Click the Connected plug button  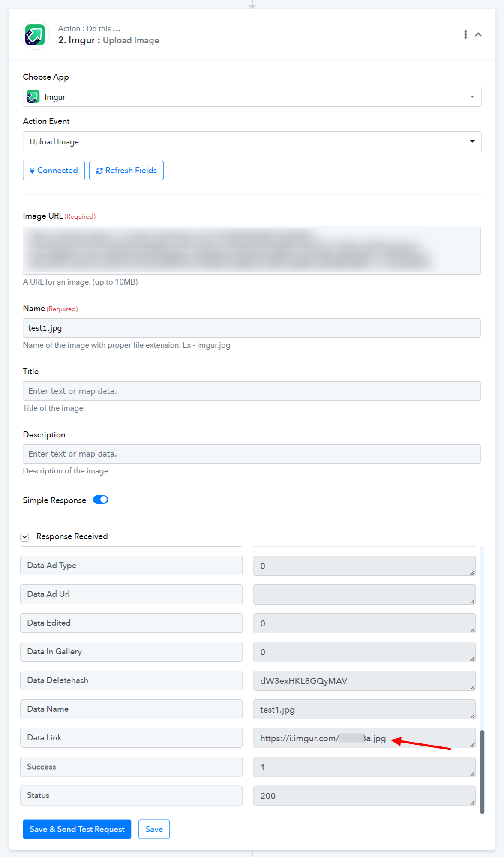(54, 171)
